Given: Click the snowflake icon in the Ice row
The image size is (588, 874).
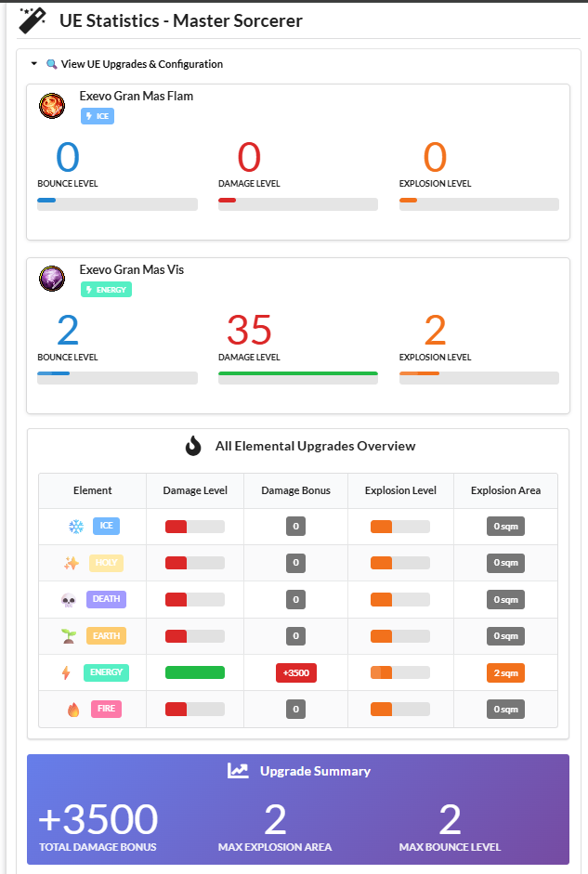Looking at the screenshot, I should [x=76, y=527].
